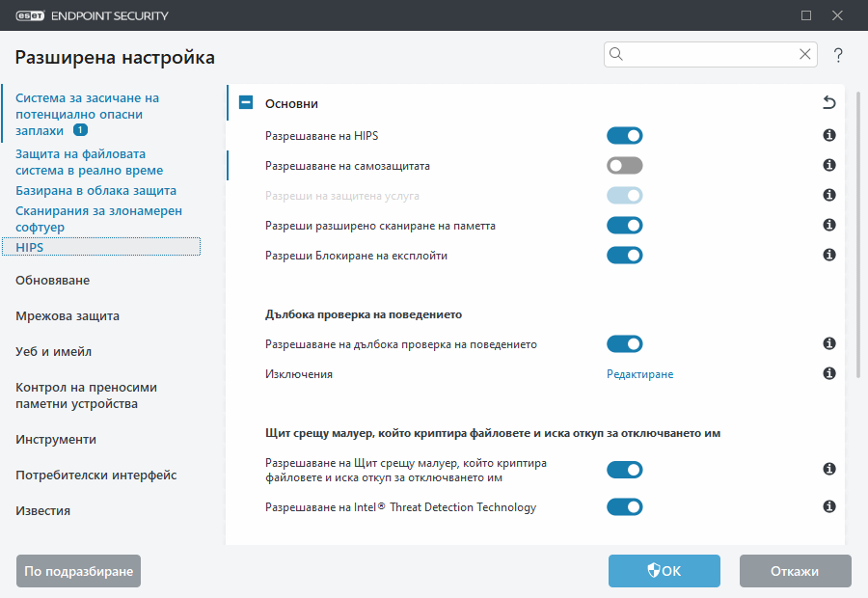Click the Разрешаване на HIPS label
The image size is (868, 598).
(x=321, y=136)
